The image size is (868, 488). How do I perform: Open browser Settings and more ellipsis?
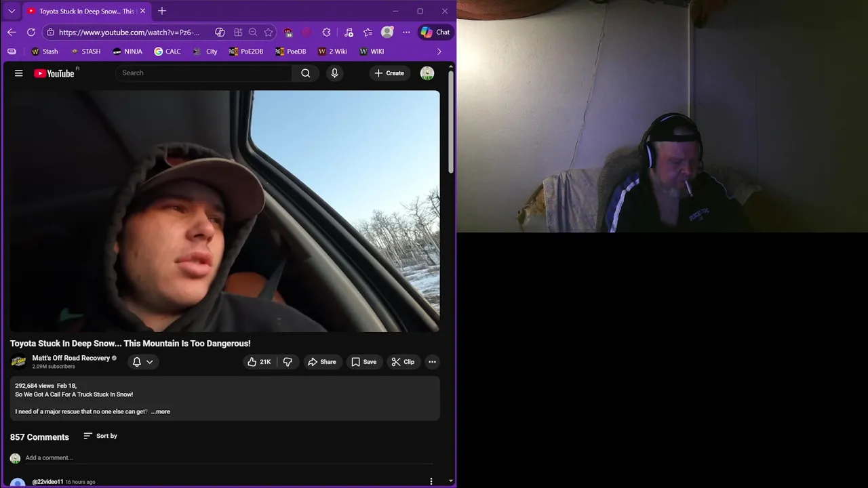(x=406, y=32)
